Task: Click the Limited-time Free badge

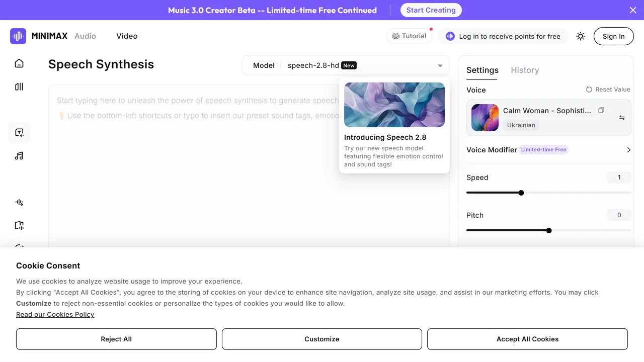Action: click(x=544, y=150)
